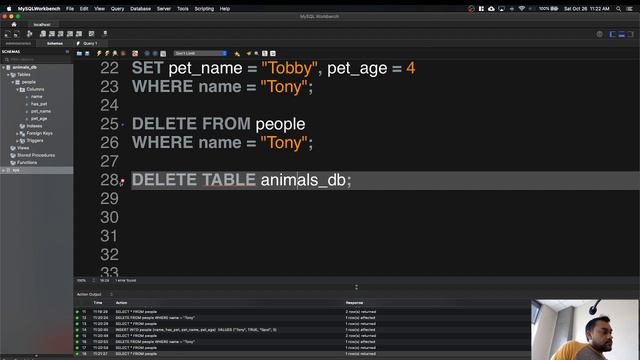Click the refresh icon in Schemas header
The height and width of the screenshot is (360, 640).
[67, 52]
